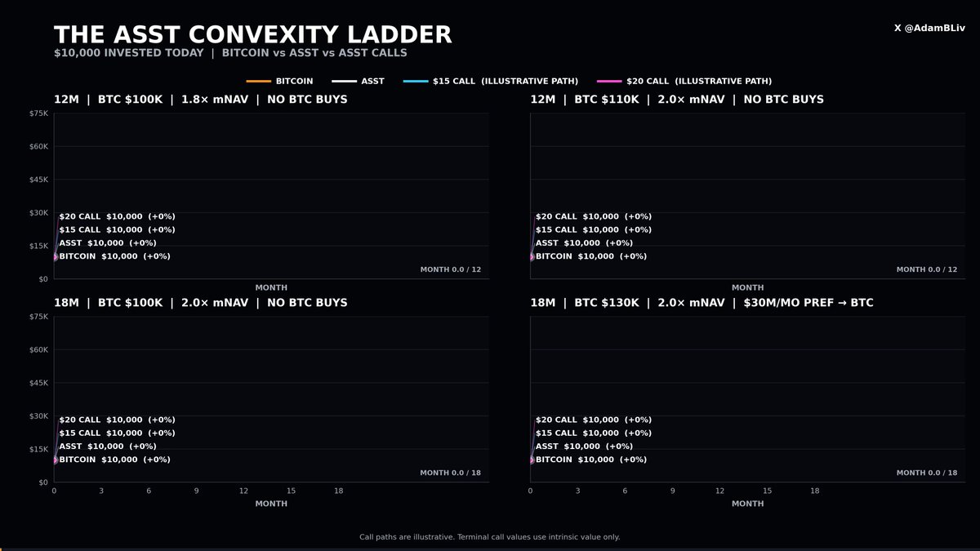Click the white ASST legend line swatch
The width and height of the screenshot is (980, 551).
pyautogui.click(x=344, y=82)
